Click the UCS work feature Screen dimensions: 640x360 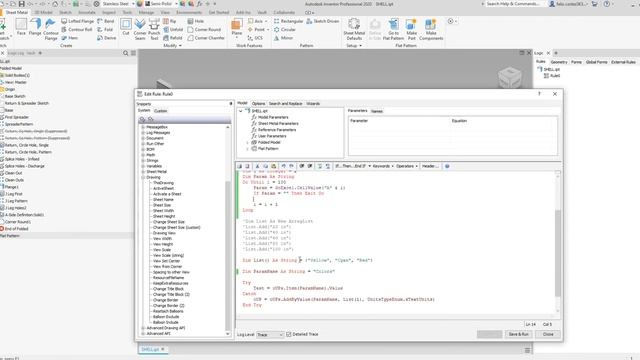(255, 38)
